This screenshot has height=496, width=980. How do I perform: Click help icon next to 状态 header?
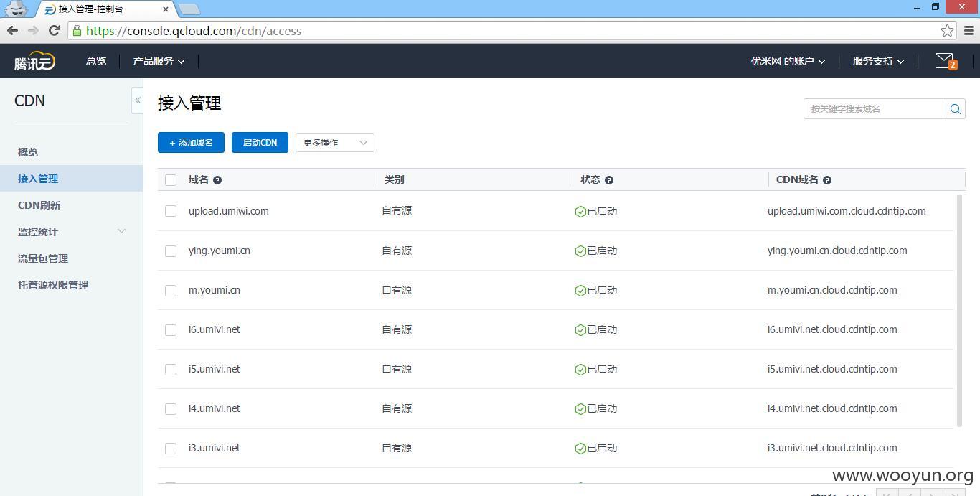(609, 180)
